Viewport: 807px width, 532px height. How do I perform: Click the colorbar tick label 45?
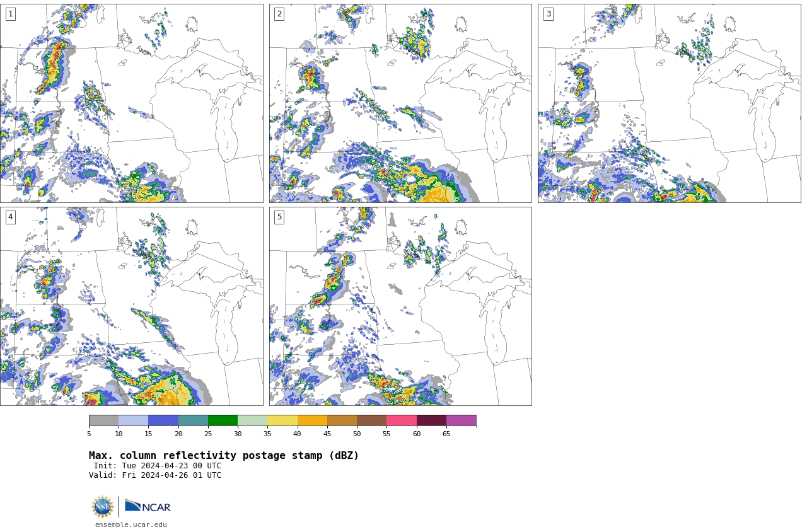click(327, 434)
